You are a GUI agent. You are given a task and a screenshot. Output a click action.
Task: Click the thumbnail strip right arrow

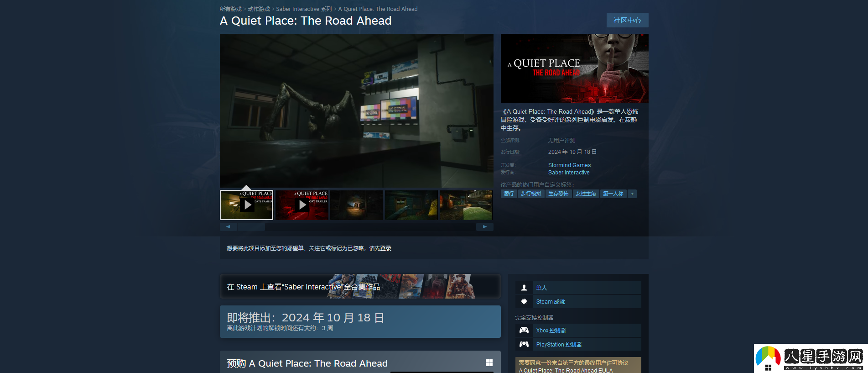485,226
